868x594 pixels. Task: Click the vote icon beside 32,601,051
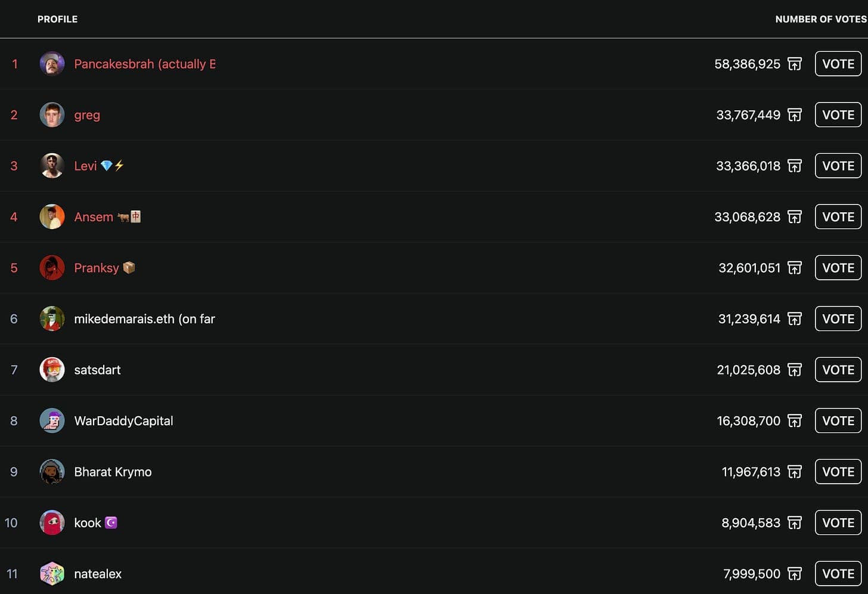tap(795, 268)
